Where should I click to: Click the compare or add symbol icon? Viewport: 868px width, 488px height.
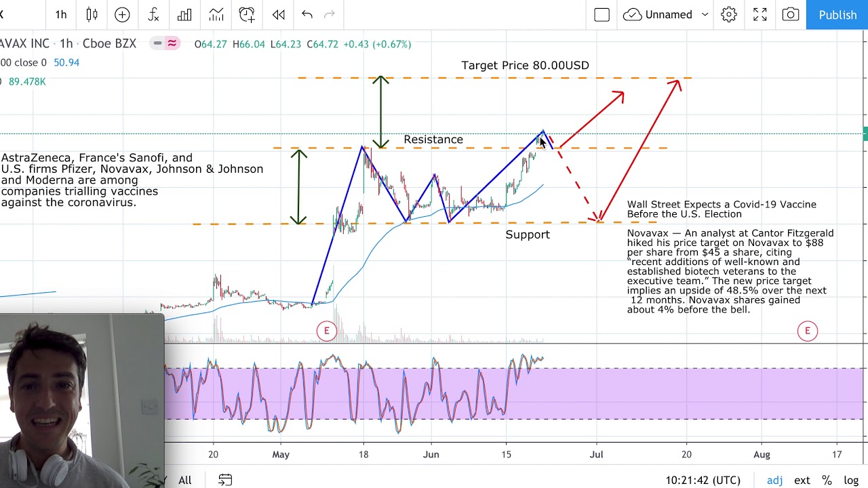(122, 14)
